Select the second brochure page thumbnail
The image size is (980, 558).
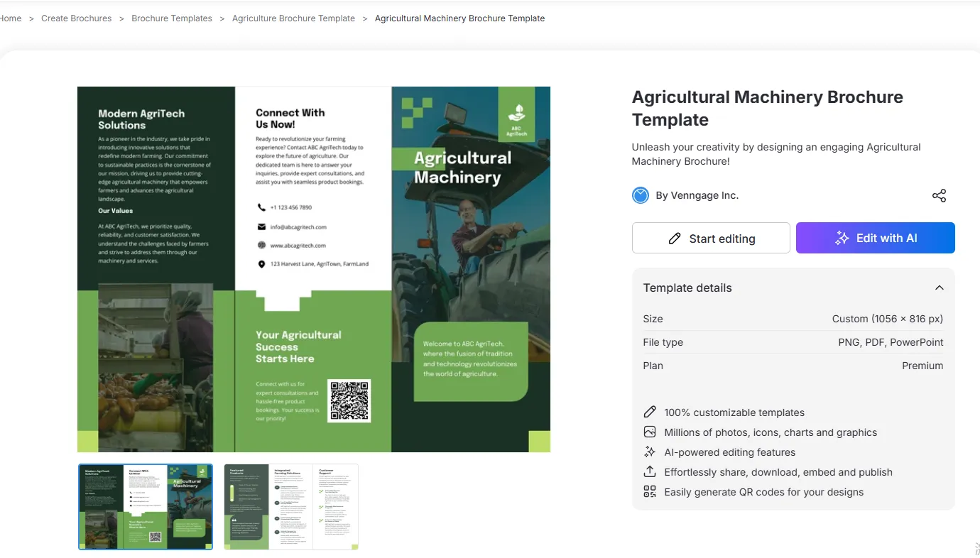point(291,507)
